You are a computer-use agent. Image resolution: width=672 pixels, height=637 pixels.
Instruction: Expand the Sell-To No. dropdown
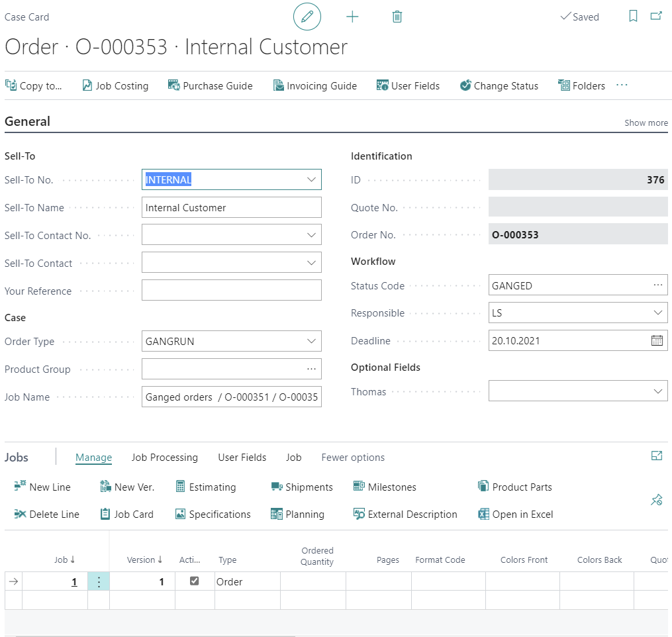point(312,180)
